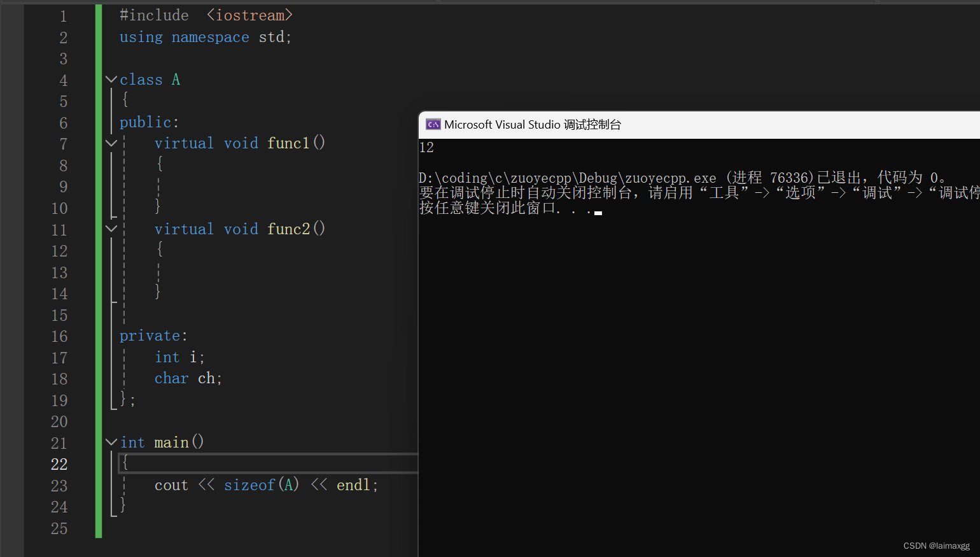
Task: Click line number 11 in the gutter
Action: 59,230
